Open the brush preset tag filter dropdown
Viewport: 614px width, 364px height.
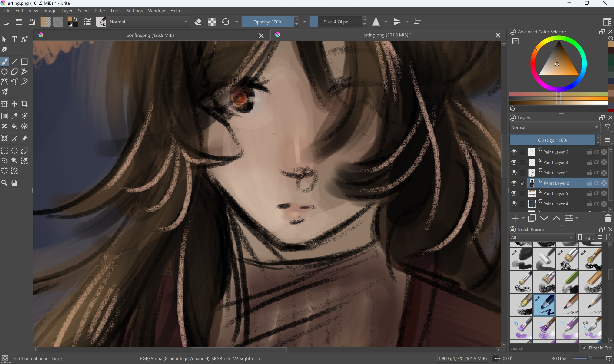coord(542,237)
